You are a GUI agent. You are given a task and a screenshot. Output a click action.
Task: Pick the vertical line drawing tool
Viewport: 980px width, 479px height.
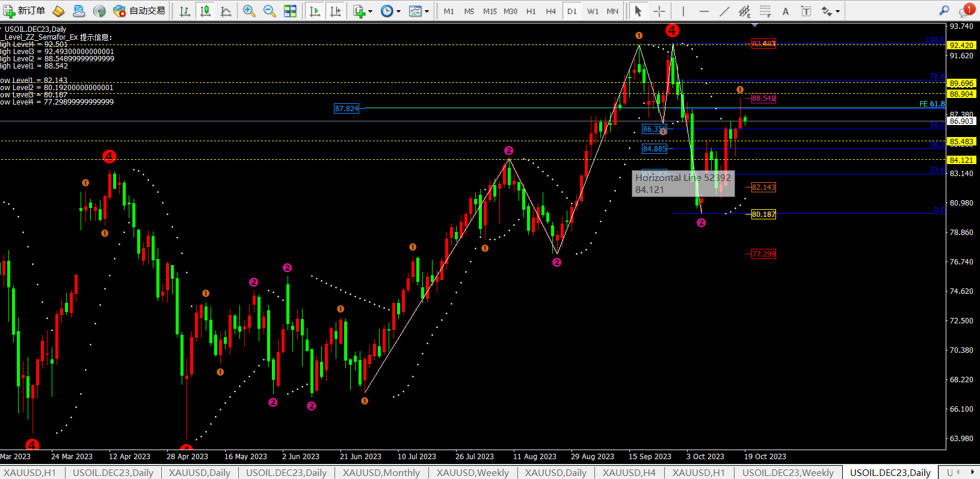point(683,11)
